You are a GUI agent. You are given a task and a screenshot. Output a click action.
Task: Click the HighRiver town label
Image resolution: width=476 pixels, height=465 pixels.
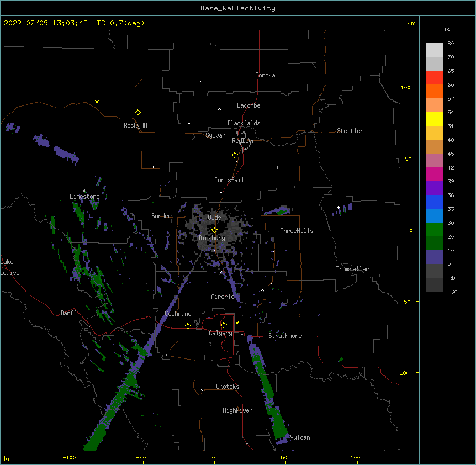click(237, 410)
